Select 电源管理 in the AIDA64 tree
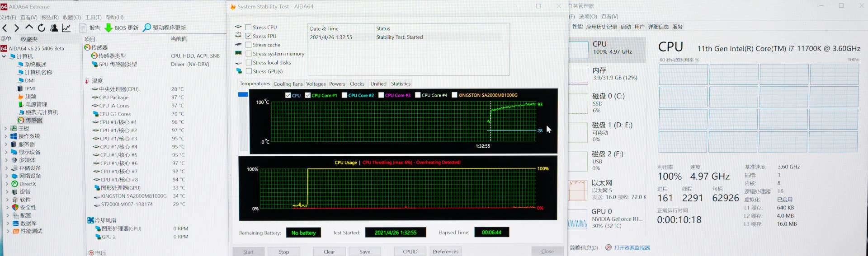The width and height of the screenshot is (868, 256). [33, 104]
